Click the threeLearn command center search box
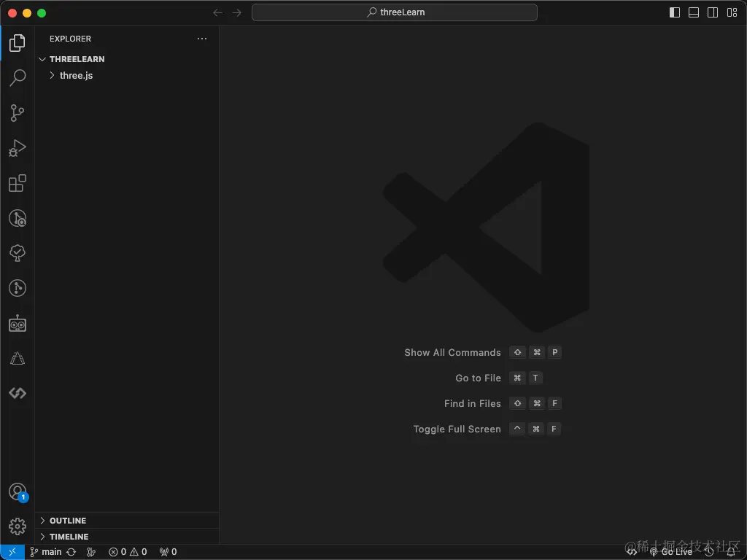 [x=395, y=12]
